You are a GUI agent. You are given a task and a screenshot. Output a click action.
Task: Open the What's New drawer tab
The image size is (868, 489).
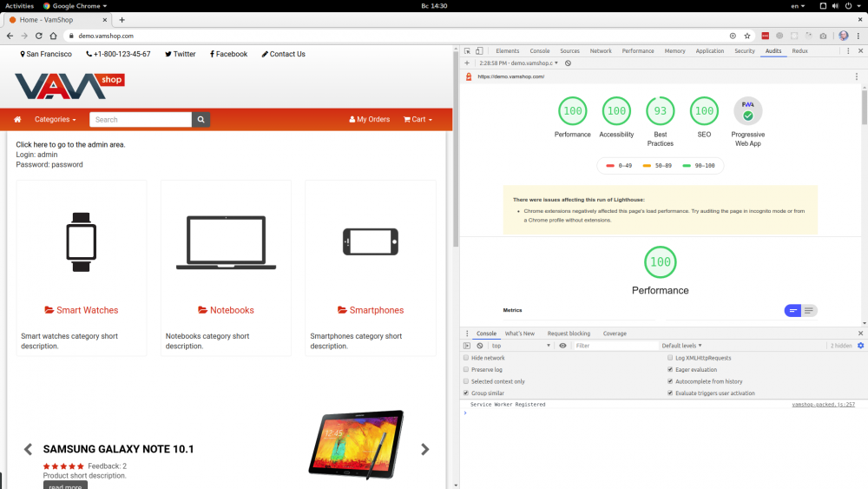click(519, 334)
